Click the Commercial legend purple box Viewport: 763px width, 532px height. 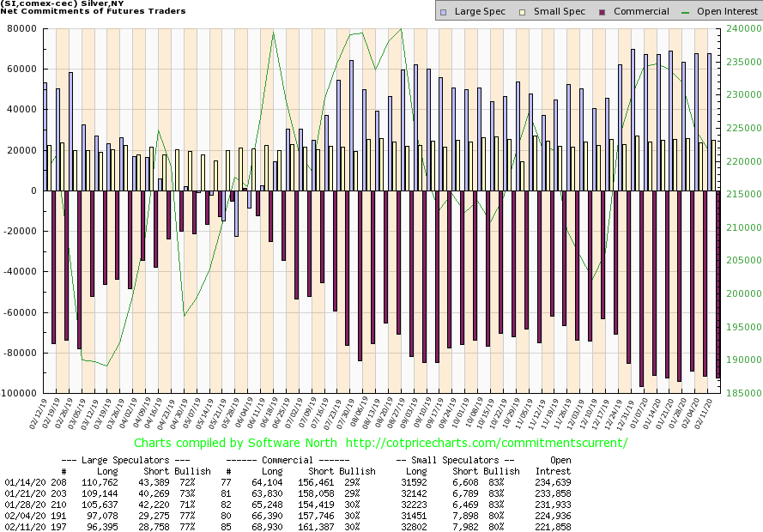[x=603, y=12]
